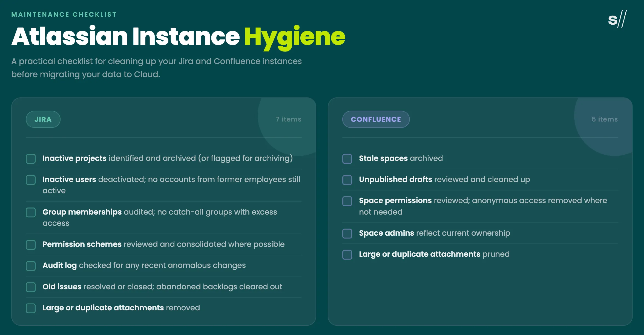Click the '7 items' count text

click(x=289, y=119)
